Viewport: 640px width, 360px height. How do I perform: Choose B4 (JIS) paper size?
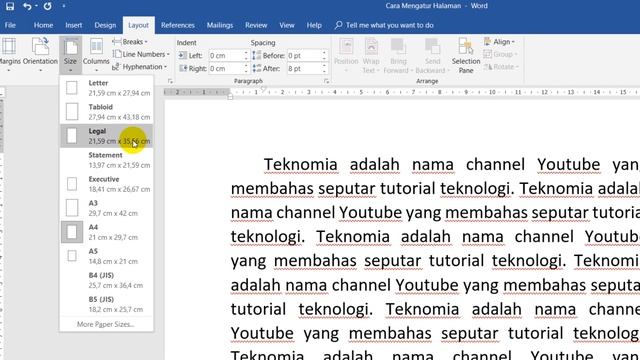click(107, 280)
